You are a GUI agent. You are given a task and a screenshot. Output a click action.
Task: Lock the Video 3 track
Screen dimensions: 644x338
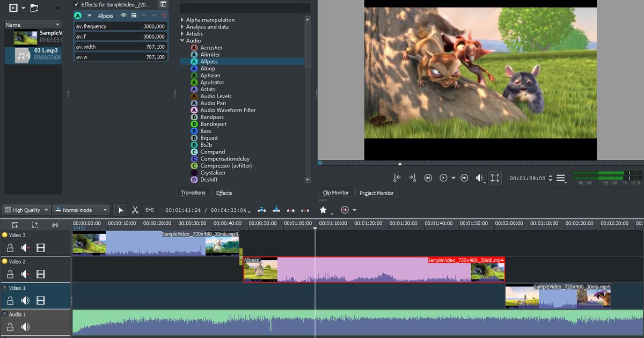click(x=10, y=248)
